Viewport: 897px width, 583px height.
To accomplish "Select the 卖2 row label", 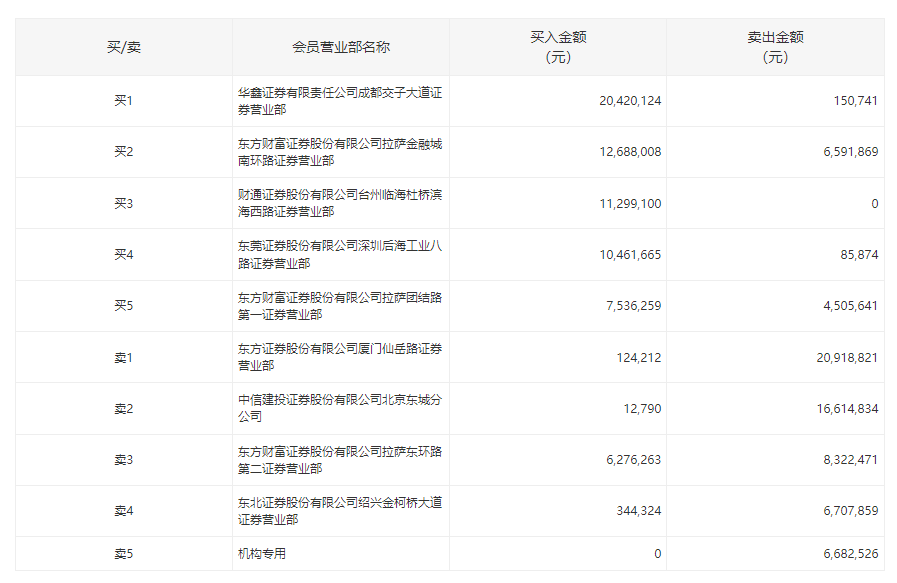I will pyautogui.click(x=124, y=409).
